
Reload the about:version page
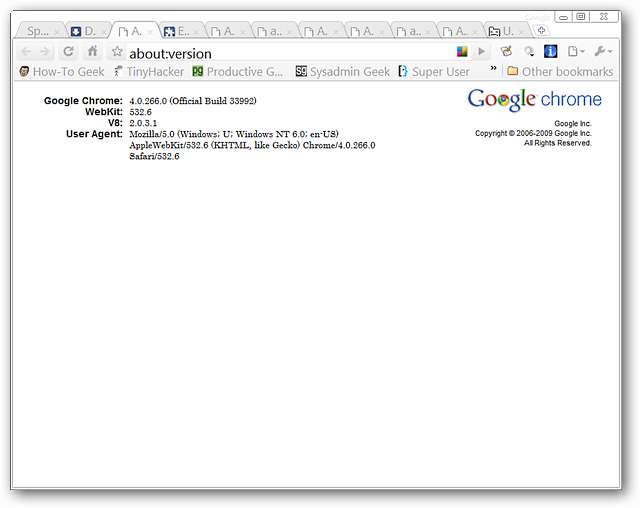tap(68, 51)
